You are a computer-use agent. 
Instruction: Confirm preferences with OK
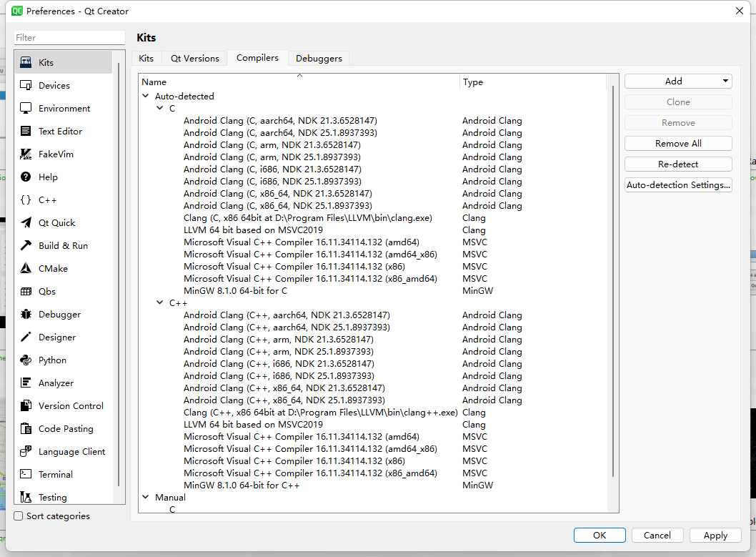600,536
